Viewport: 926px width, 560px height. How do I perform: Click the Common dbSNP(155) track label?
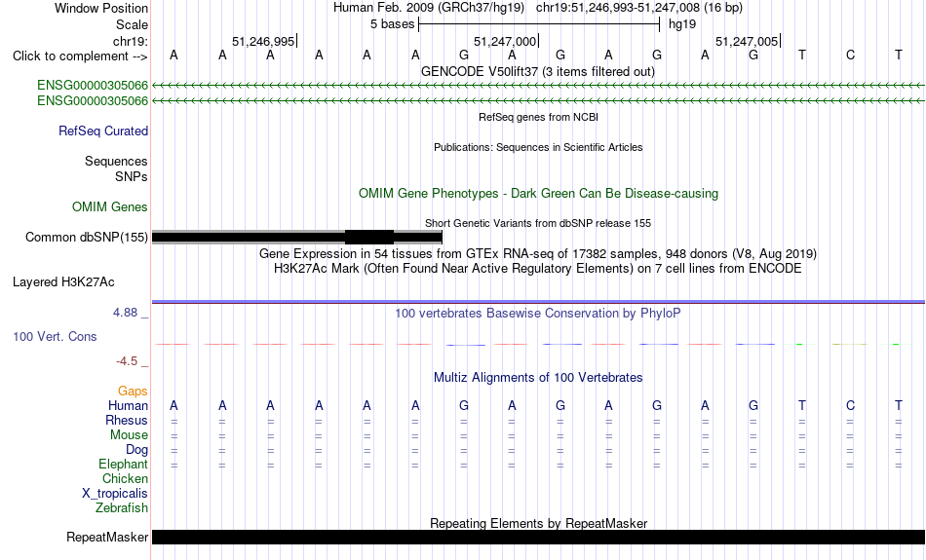(x=86, y=238)
